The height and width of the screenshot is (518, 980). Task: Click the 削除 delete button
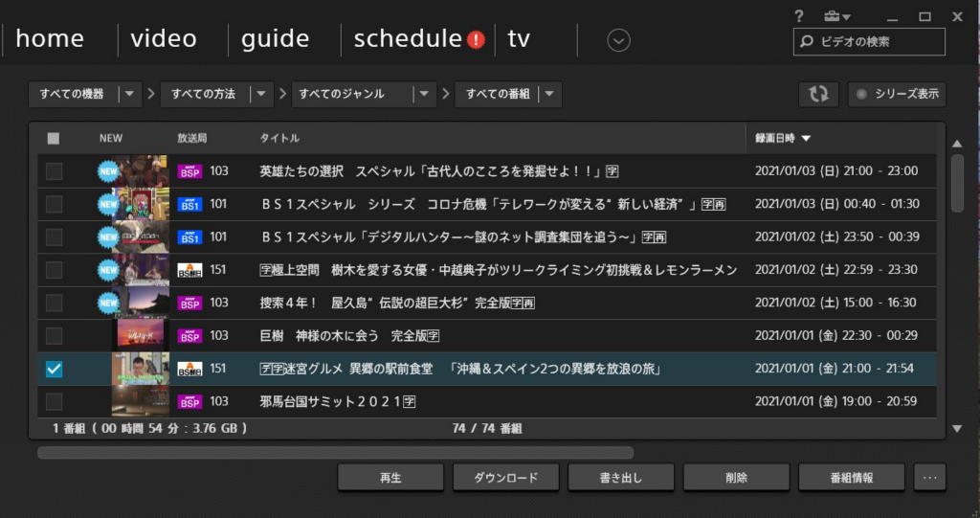coord(736,477)
